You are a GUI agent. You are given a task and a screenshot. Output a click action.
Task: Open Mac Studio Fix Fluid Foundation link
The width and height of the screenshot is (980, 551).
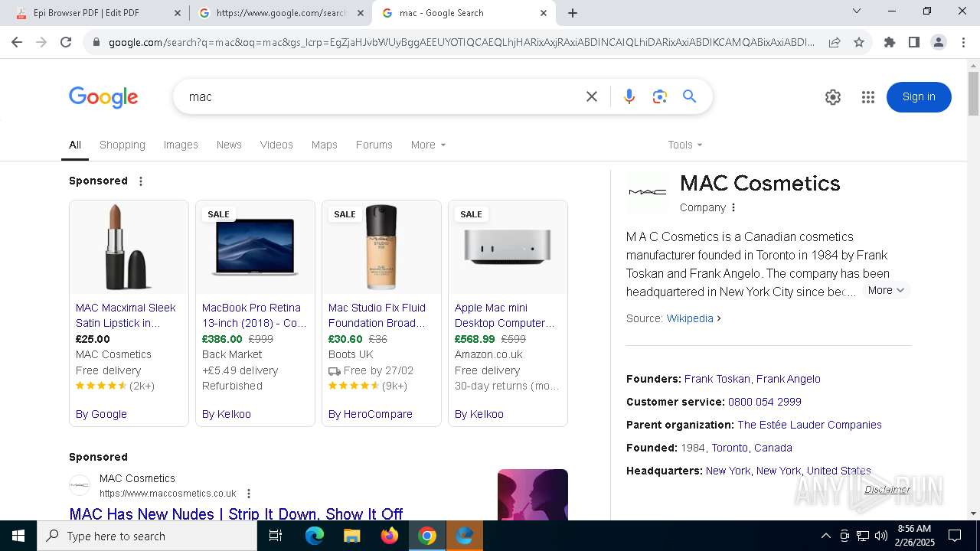[377, 315]
